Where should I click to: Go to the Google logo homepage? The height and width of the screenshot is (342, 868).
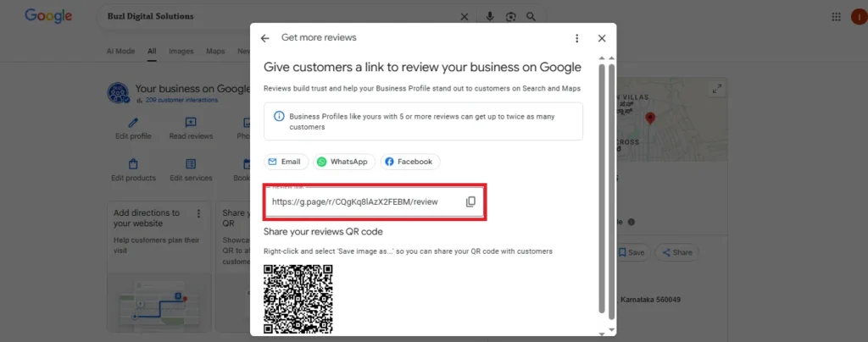tap(48, 17)
